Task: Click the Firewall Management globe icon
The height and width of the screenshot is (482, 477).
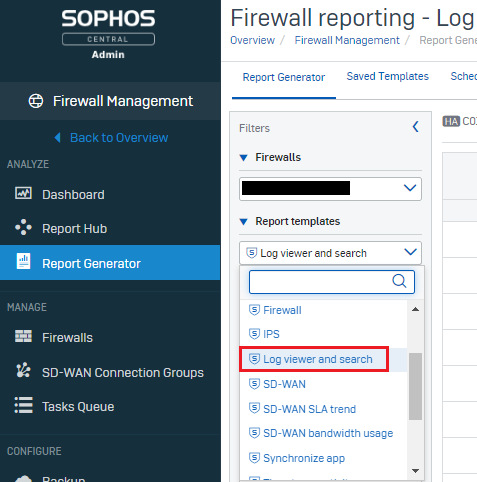Action: 36,101
